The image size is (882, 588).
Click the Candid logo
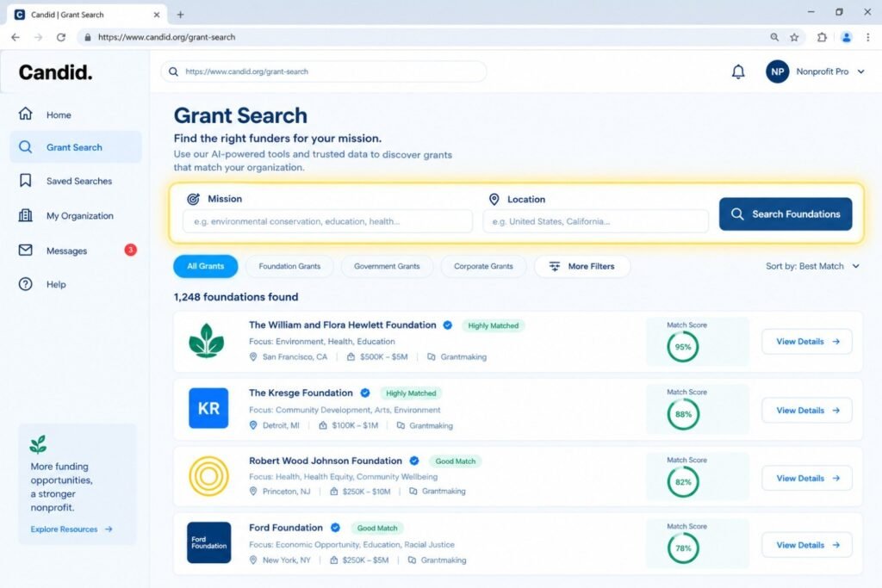[55, 72]
